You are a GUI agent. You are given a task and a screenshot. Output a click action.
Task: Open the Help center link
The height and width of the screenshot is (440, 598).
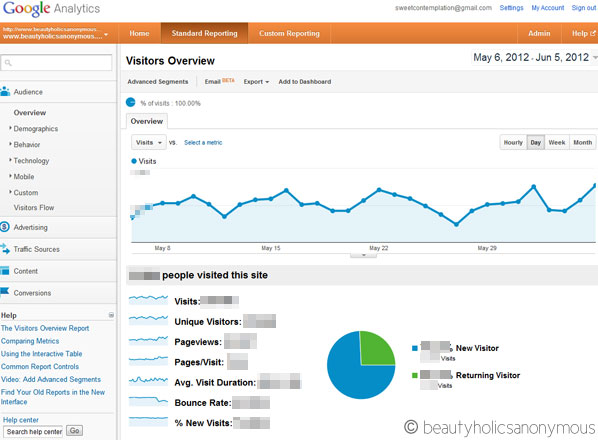tap(21, 419)
